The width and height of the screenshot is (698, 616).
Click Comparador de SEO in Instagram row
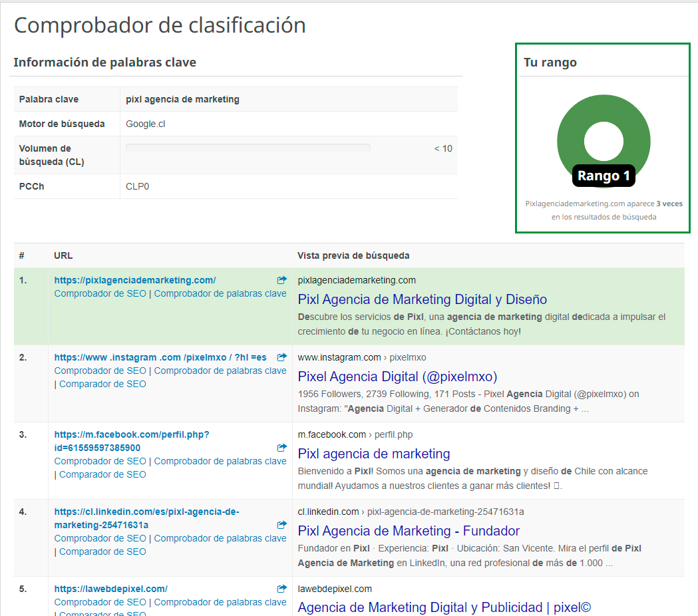(x=102, y=384)
